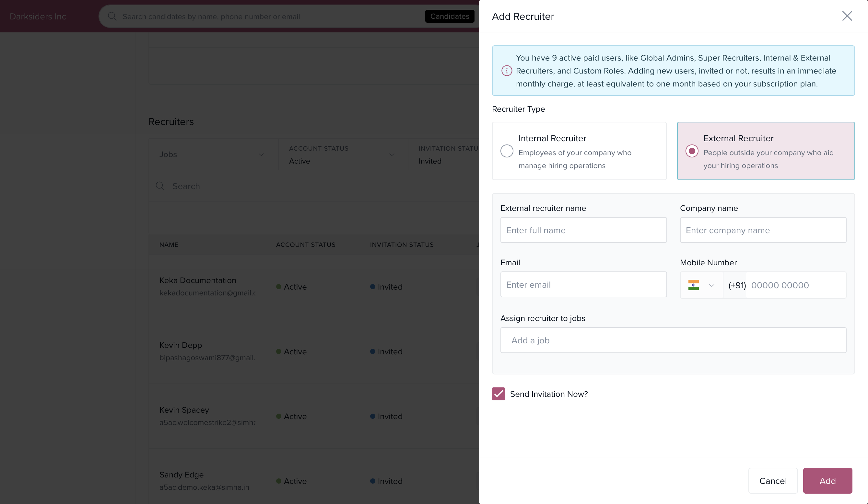Click the India flag icon
This screenshot has height=504, width=868.
click(x=693, y=285)
